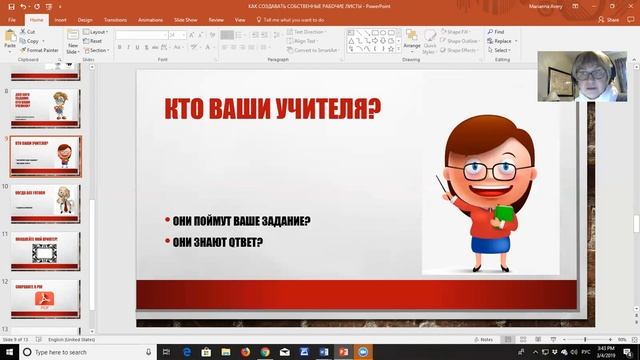Viewport: 640px width, 360px height.
Task: Click Tell me what you want to do
Action: (290, 20)
